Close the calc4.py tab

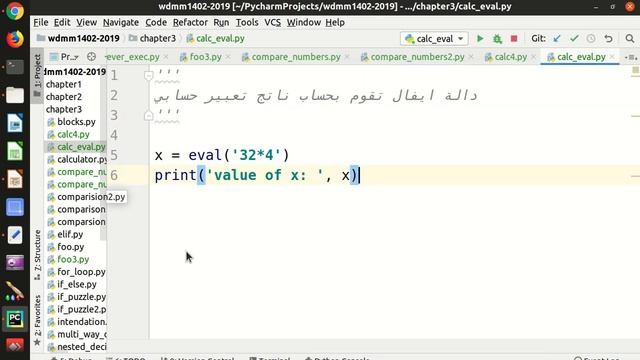[533, 57]
